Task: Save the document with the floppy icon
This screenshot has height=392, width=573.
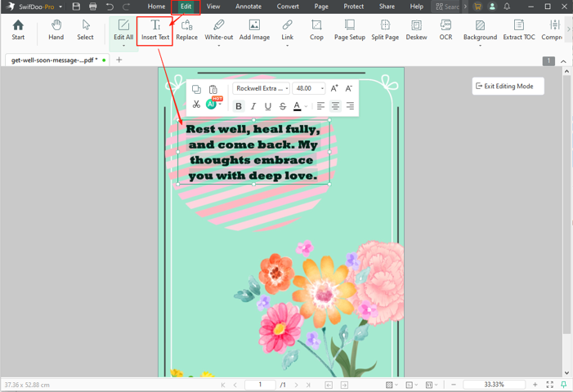Action: (x=76, y=7)
